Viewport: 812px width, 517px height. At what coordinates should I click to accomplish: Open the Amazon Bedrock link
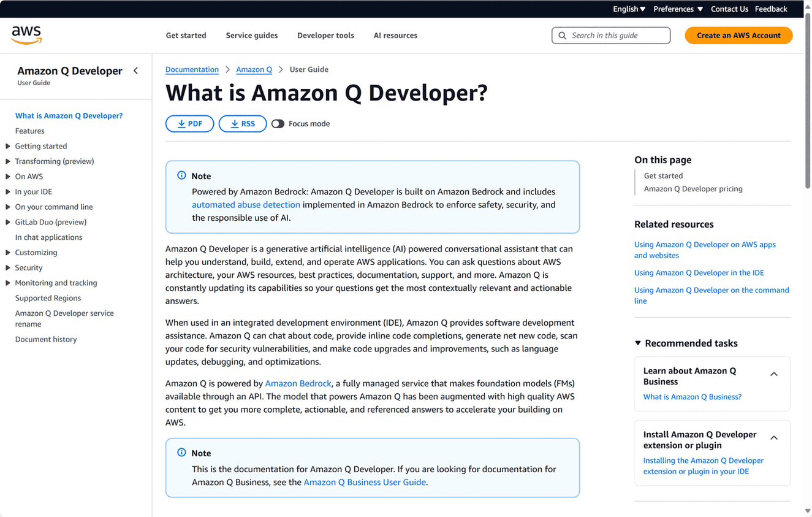pyautogui.click(x=298, y=383)
